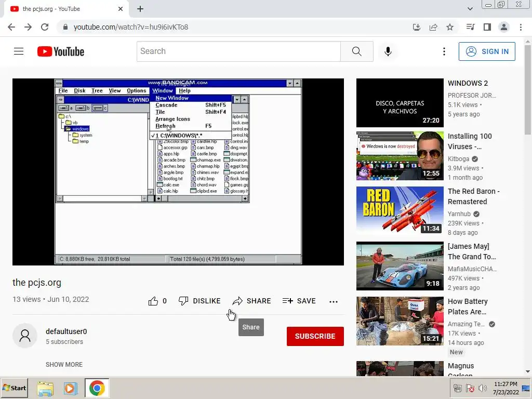
Task: Install app from the address bar icon
Action: (x=417, y=27)
